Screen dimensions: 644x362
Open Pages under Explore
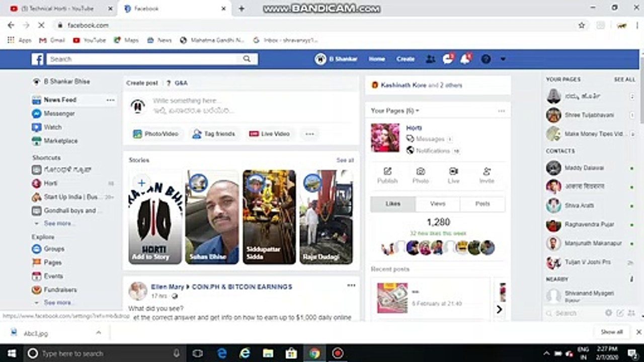(x=47, y=262)
